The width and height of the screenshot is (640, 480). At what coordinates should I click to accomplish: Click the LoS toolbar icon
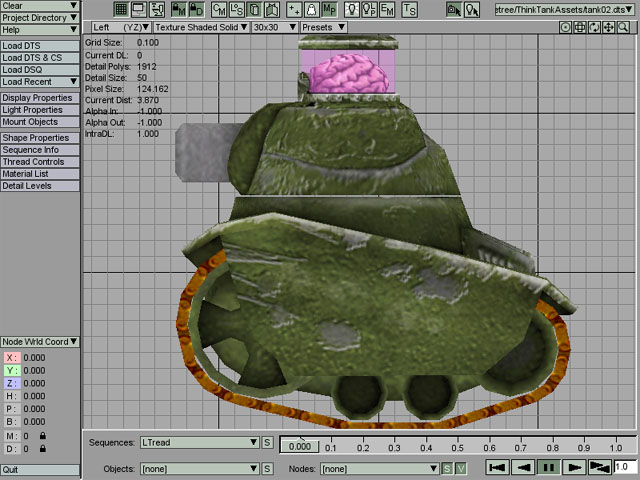point(237,9)
